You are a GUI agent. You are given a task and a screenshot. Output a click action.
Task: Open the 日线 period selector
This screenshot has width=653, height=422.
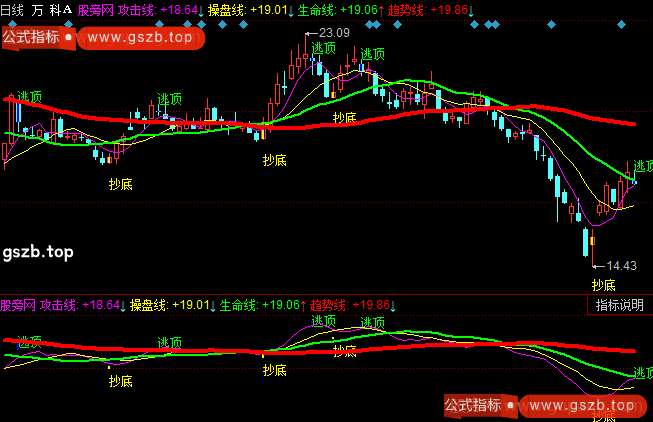coord(13,10)
